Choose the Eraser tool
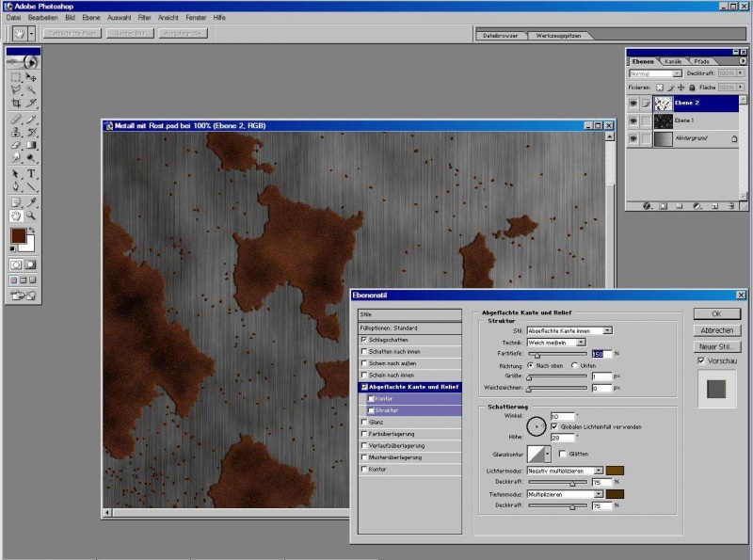This screenshot has height=560, width=753. point(16,146)
